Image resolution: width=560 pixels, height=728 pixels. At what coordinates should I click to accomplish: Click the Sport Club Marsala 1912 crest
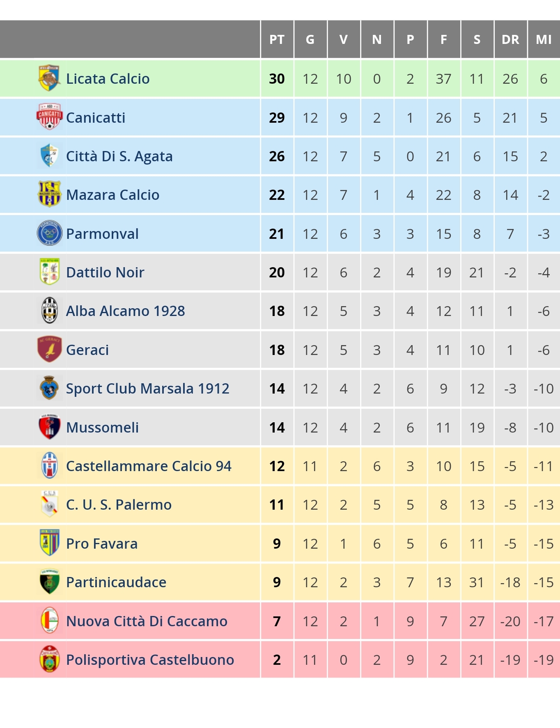[50, 388]
